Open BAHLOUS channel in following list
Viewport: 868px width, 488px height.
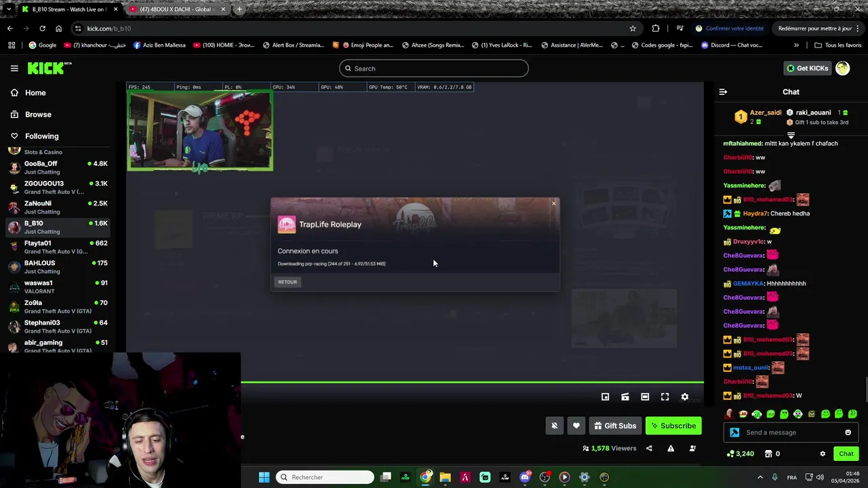pyautogui.click(x=58, y=267)
